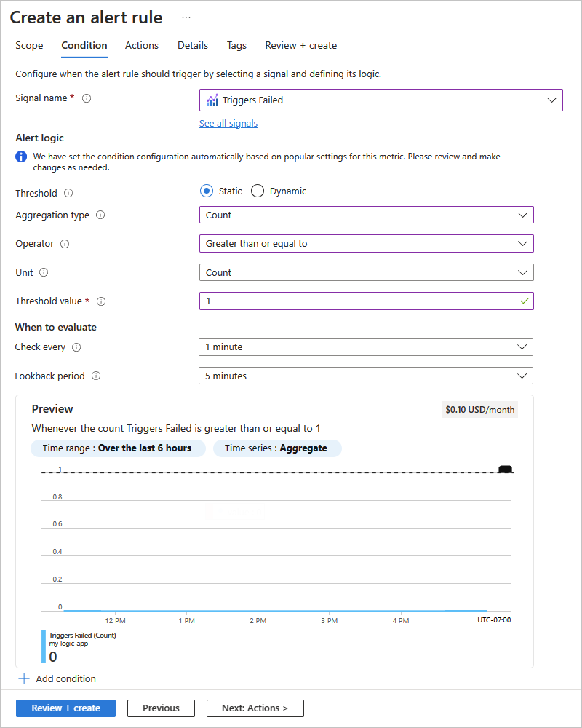Select the Dynamic threshold radio button

point(257,191)
